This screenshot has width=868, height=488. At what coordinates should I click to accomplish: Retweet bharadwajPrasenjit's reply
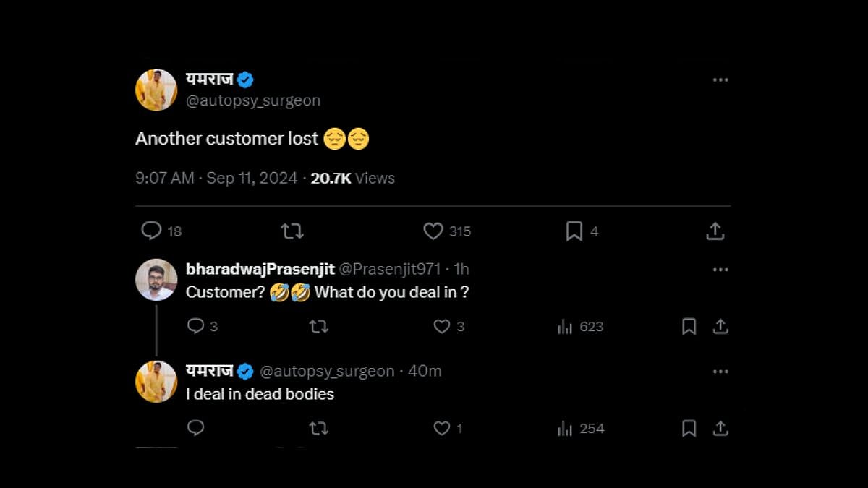click(x=319, y=326)
